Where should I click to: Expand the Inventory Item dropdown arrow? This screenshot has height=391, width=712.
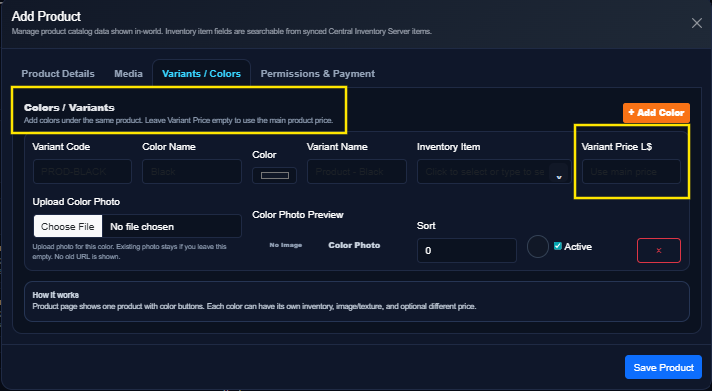tap(559, 177)
